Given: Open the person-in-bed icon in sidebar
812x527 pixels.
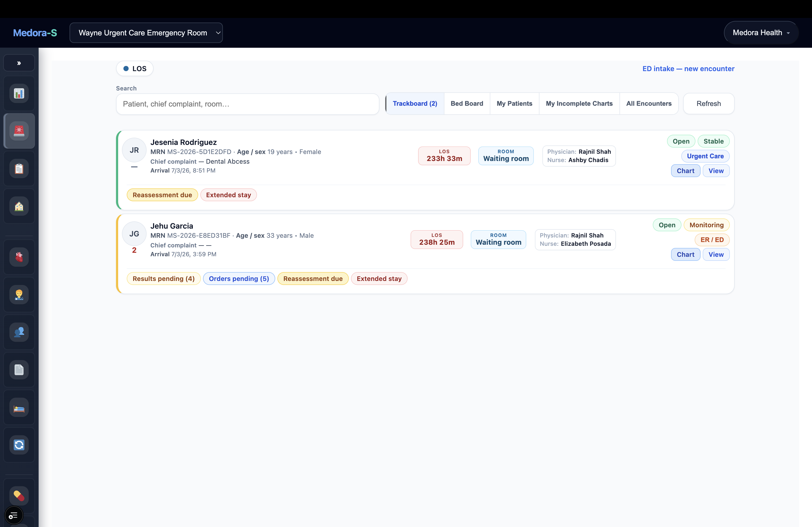Looking at the screenshot, I should point(19,407).
